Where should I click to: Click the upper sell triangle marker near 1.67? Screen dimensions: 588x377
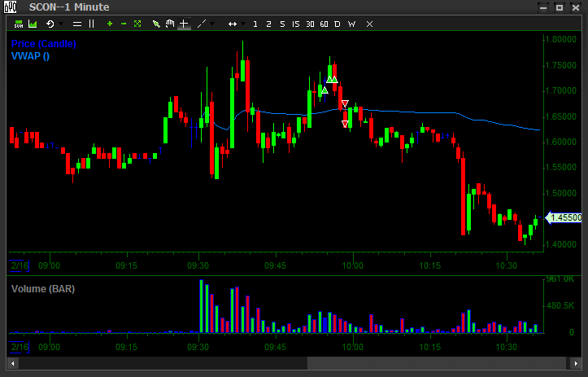[x=345, y=103]
